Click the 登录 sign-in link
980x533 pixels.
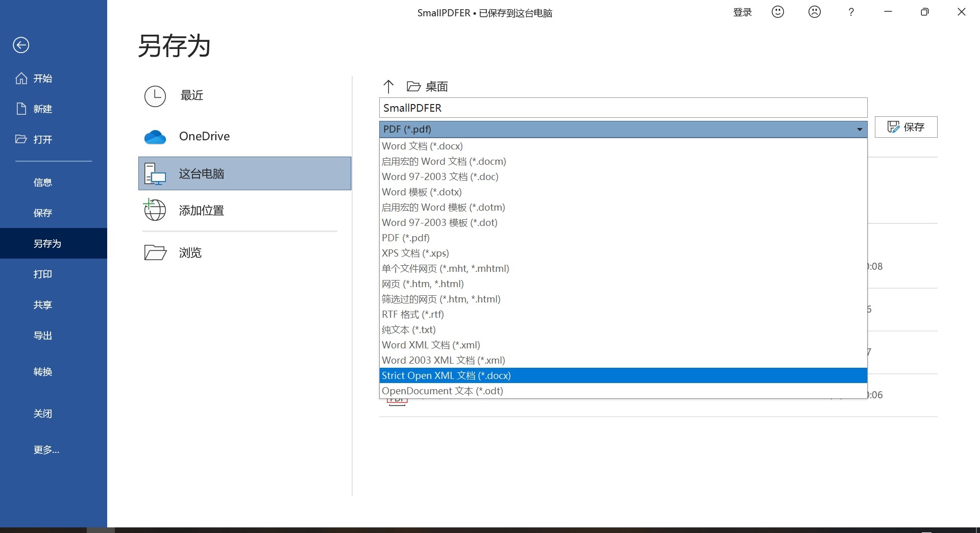(x=742, y=12)
